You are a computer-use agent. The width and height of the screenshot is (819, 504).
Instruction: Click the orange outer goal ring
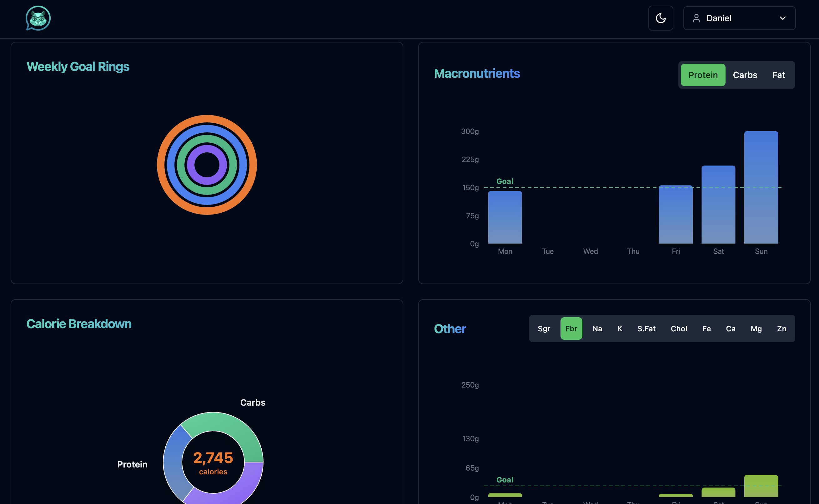click(207, 119)
